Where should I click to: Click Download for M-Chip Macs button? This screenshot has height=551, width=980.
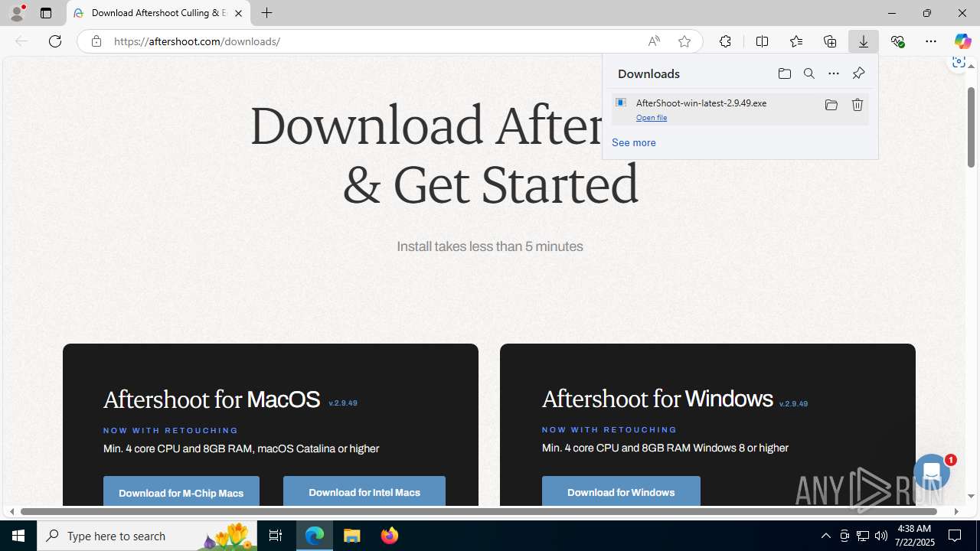click(x=181, y=492)
